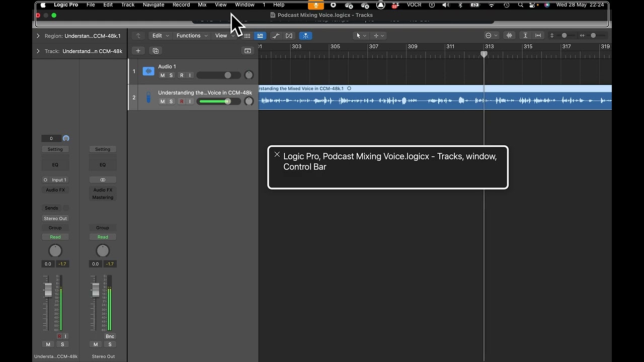Open Setting button on left channel strip

(55, 149)
